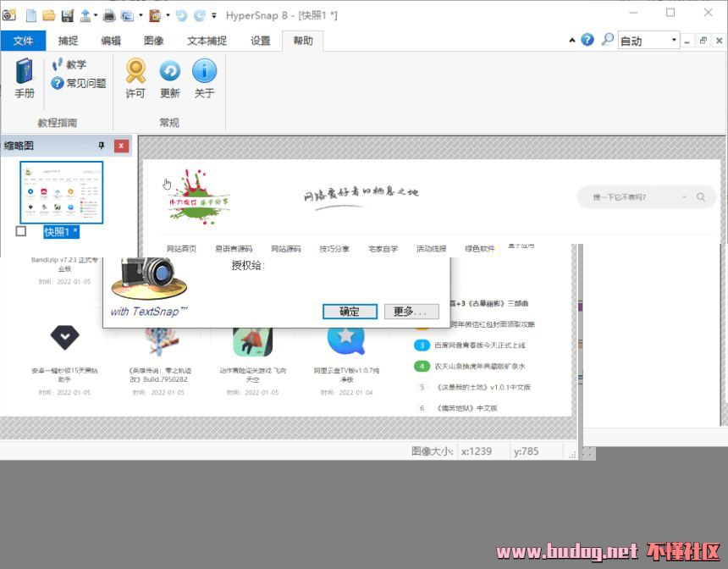Viewport: 728px width, 569px height.
Task: Undo the last action
Action: click(x=181, y=16)
